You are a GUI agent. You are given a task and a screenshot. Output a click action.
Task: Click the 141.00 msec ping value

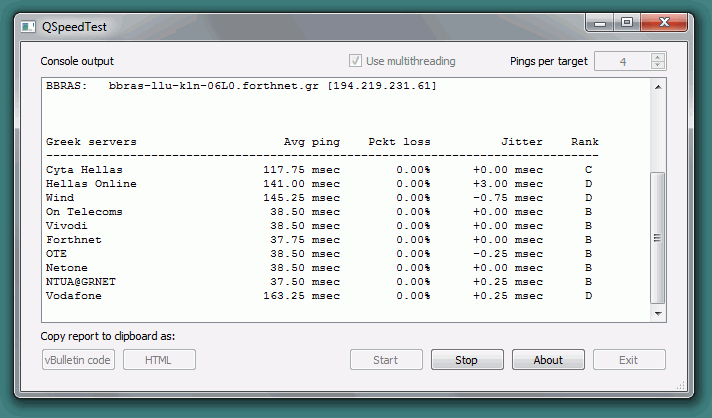click(x=302, y=184)
